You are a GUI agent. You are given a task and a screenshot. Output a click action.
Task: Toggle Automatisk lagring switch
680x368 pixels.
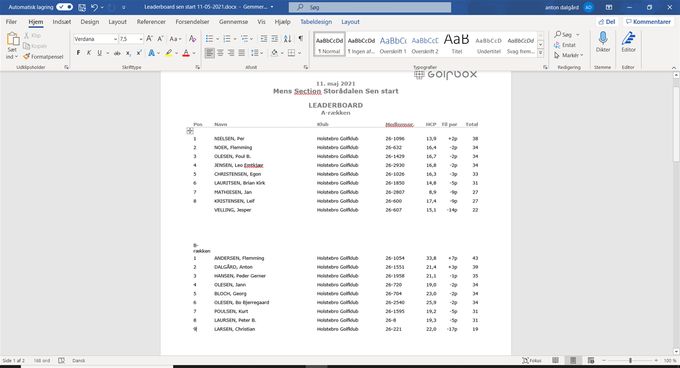(64, 7)
